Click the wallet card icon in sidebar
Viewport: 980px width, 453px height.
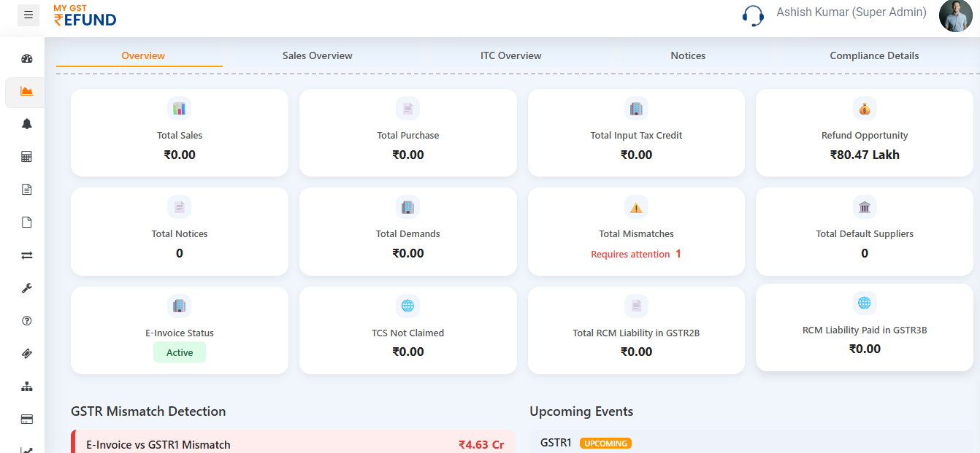[x=26, y=419]
